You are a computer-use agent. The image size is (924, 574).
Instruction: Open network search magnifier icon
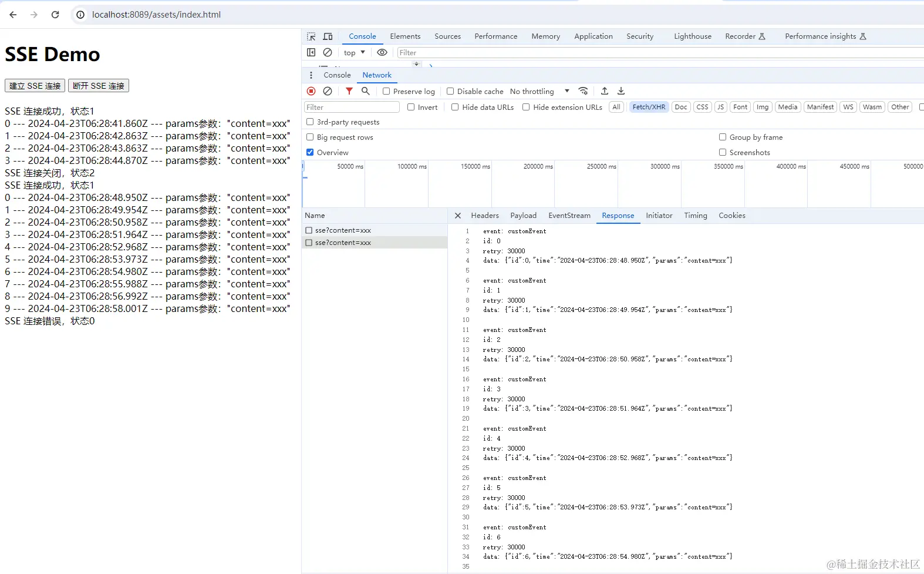click(x=366, y=91)
